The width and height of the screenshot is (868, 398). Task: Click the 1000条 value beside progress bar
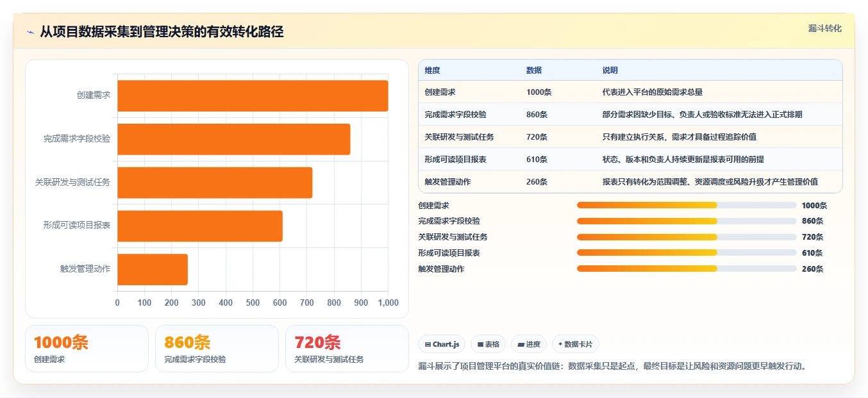pyautogui.click(x=815, y=205)
